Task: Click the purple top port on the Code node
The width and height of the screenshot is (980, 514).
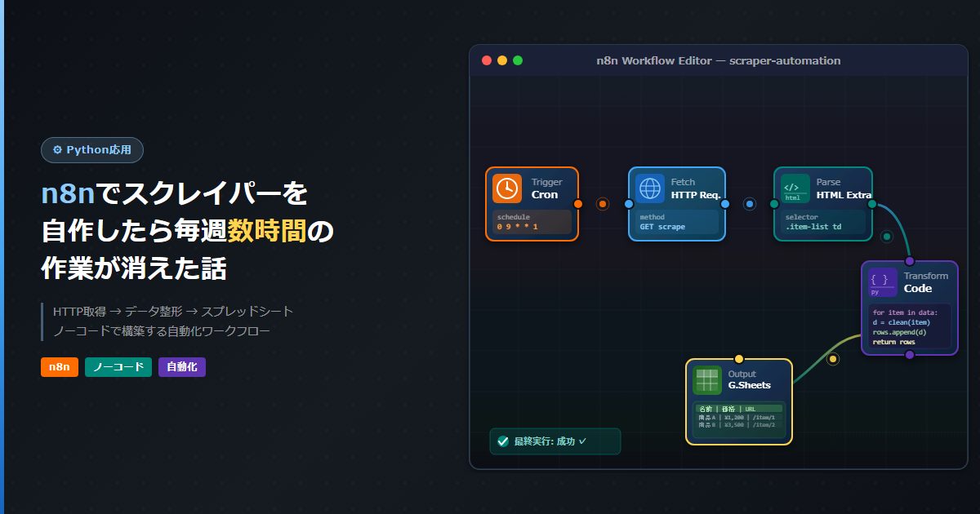Action: (x=910, y=261)
